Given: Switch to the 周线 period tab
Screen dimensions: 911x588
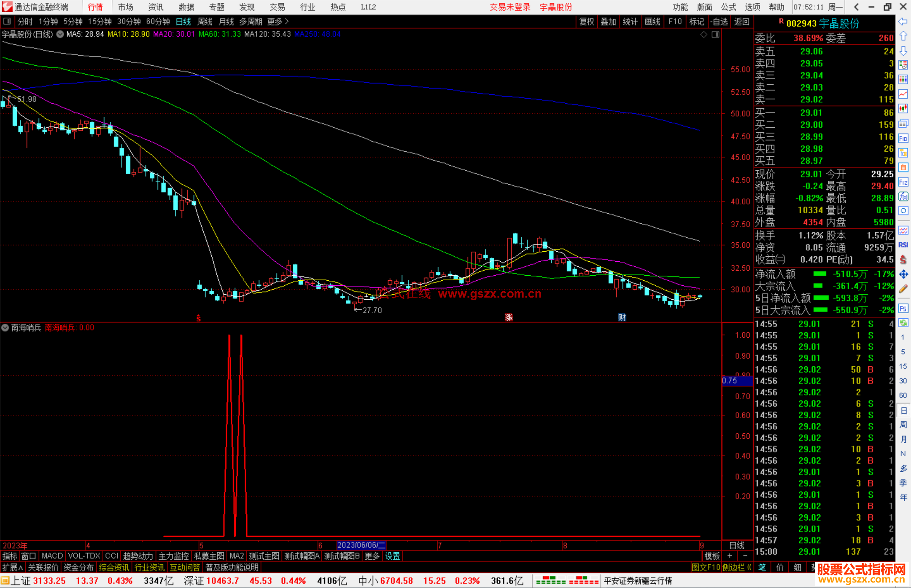Looking at the screenshot, I should point(205,21).
